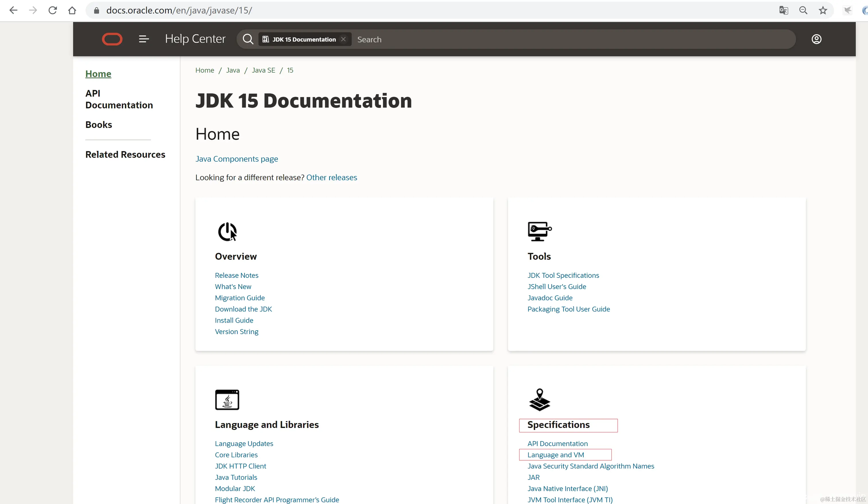Bookmark this page with star icon
The width and height of the screenshot is (868, 504).
[x=823, y=10]
